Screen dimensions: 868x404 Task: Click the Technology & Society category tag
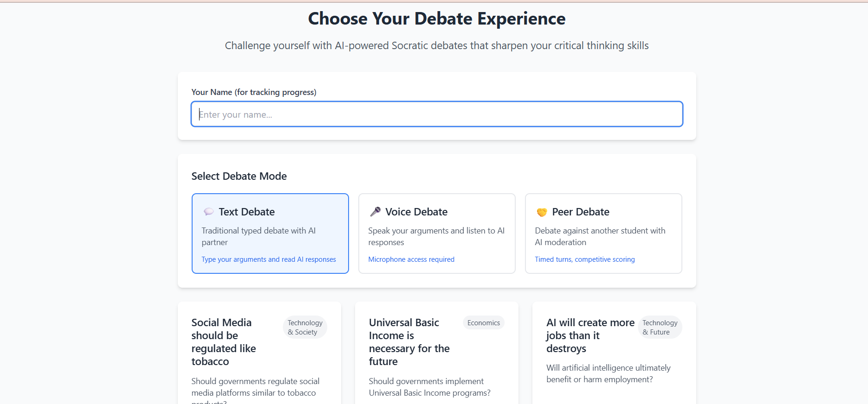pos(305,327)
